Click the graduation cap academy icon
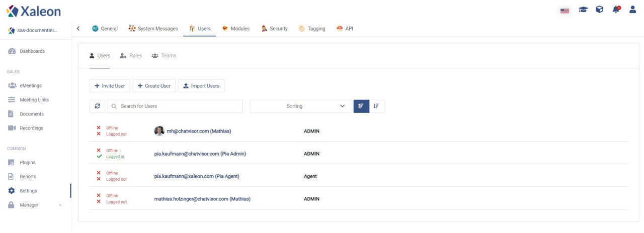Image resolution: width=644 pixels, height=233 pixels. pyautogui.click(x=583, y=10)
